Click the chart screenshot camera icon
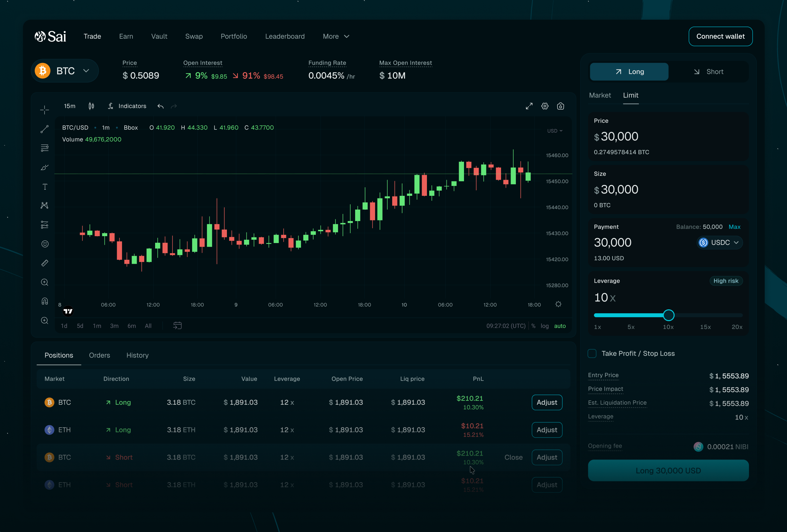The width and height of the screenshot is (787, 532). tap(560, 106)
